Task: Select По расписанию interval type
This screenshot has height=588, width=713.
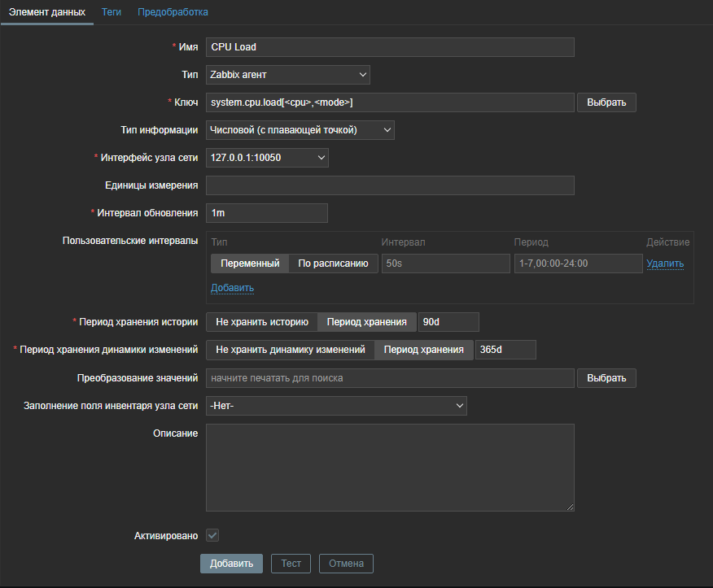Action: click(x=333, y=264)
